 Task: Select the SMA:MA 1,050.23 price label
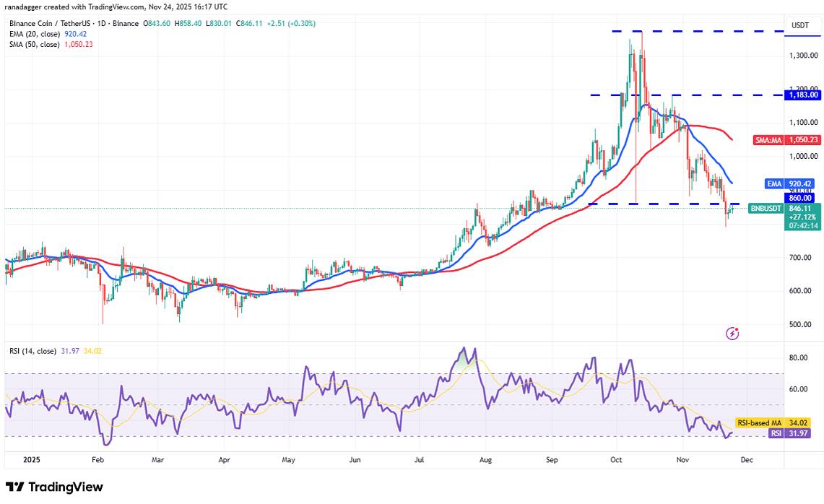[801, 139]
